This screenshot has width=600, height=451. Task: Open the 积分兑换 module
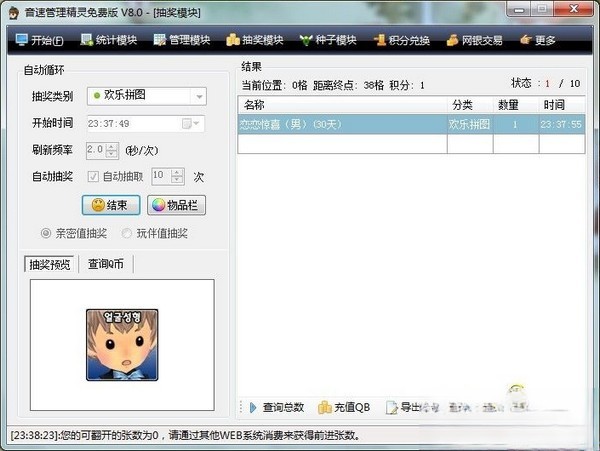click(x=401, y=41)
